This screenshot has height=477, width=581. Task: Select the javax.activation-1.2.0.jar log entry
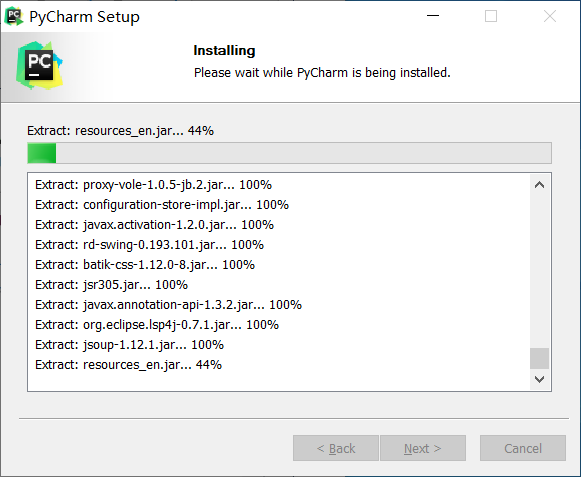click(155, 225)
